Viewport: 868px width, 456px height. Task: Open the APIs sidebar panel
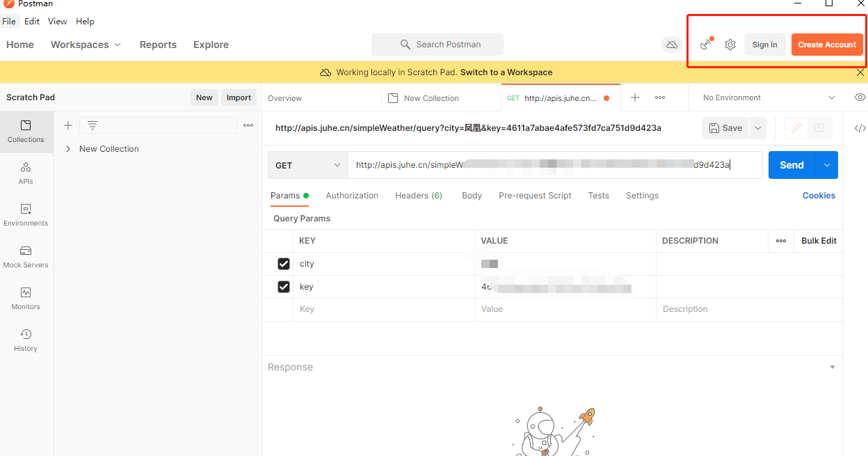(26, 173)
